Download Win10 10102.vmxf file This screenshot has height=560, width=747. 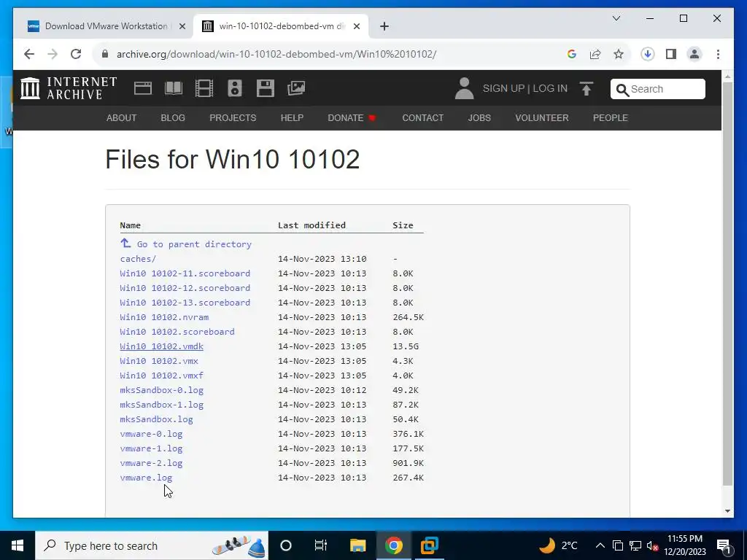161,376
